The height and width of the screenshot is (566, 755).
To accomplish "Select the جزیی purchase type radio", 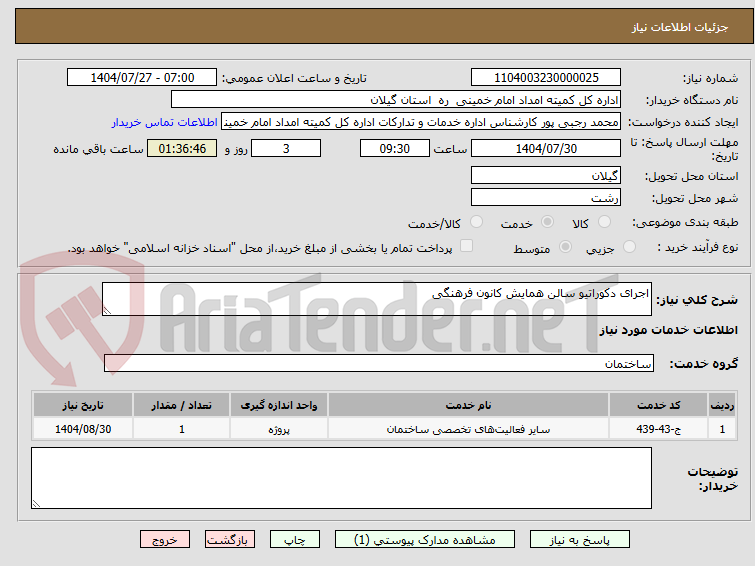I will [629, 247].
